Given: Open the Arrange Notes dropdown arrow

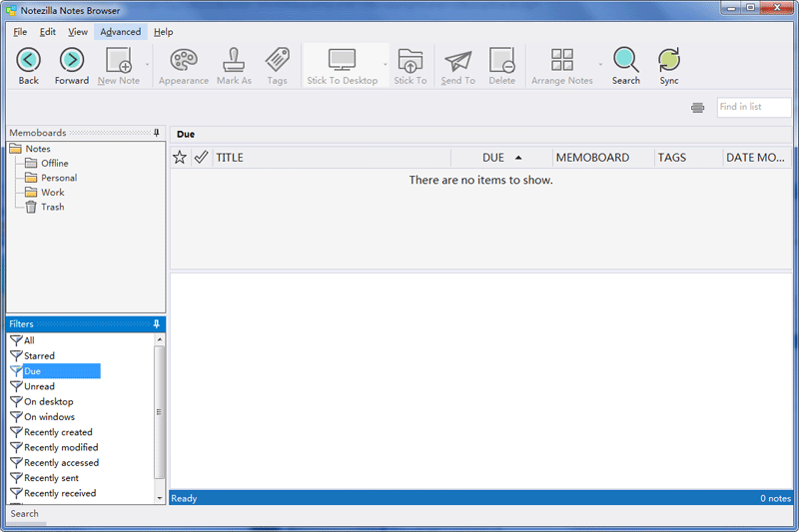Looking at the screenshot, I should click(600, 64).
